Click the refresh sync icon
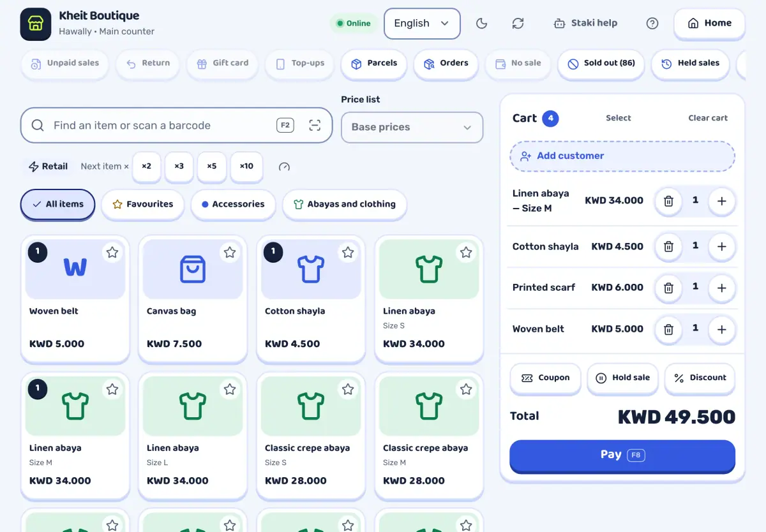The height and width of the screenshot is (532, 766). click(x=518, y=24)
